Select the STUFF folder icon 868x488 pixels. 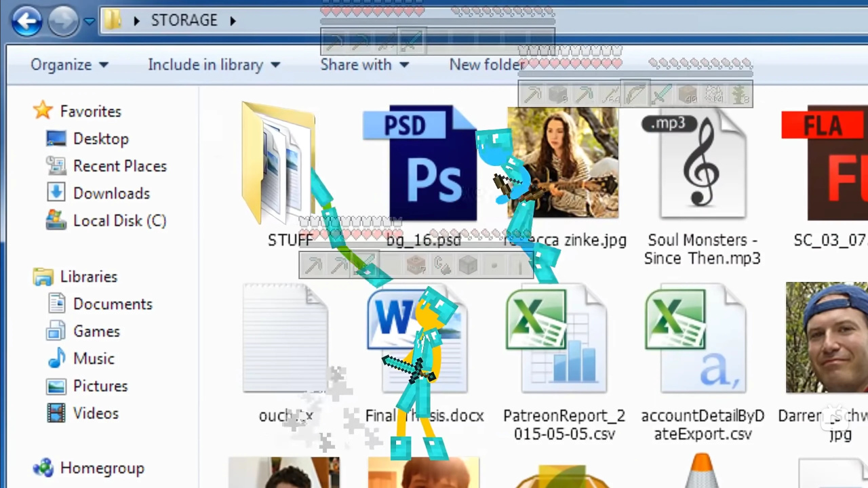pos(278,163)
